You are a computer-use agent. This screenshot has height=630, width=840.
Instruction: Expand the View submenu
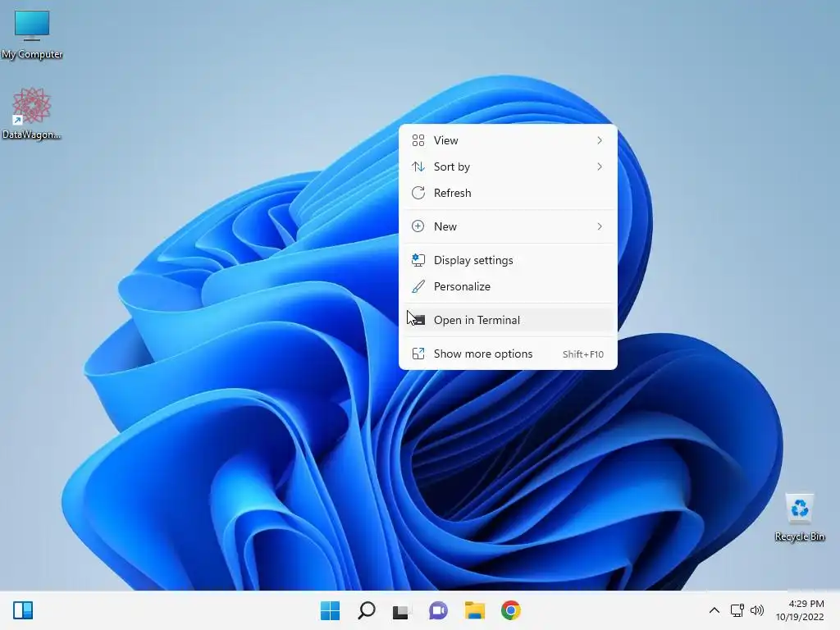(x=508, y=140)
